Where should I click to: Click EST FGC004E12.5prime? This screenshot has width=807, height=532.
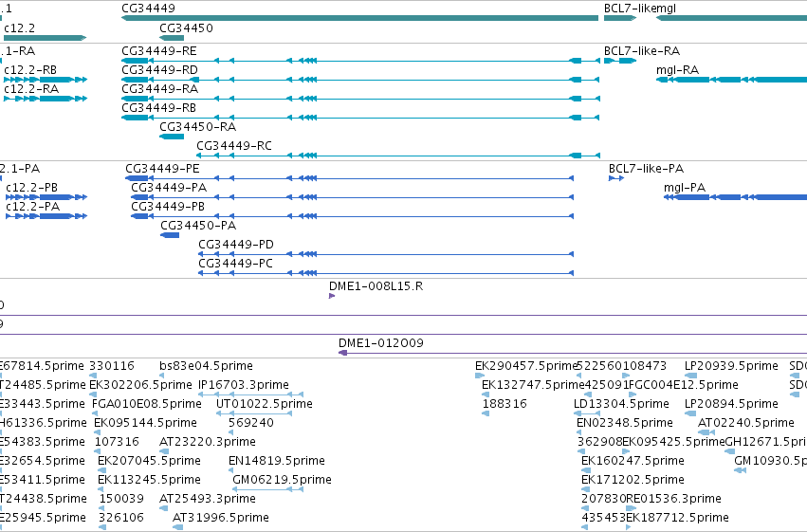(x=684, y=385)
